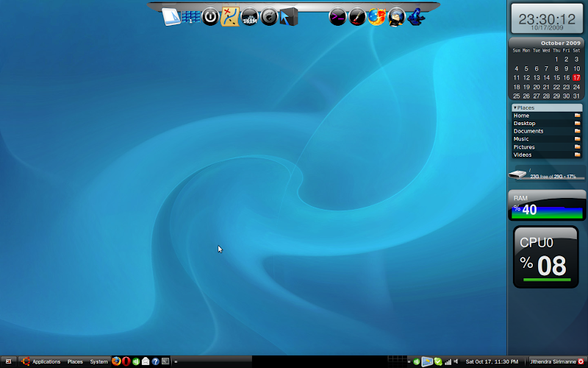
Task: Click the RAM 40 percent usage widget
Action: (547, 205)
